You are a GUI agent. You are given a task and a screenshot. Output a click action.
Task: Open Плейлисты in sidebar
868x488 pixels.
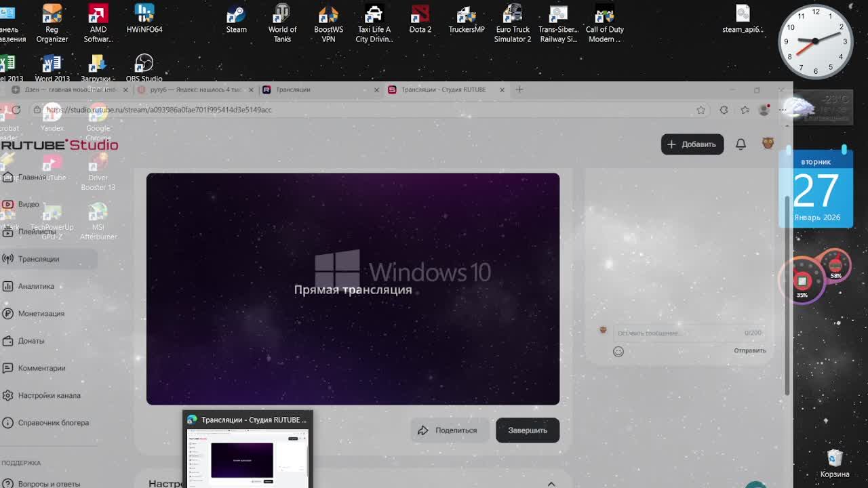click(x=37, y=232)
